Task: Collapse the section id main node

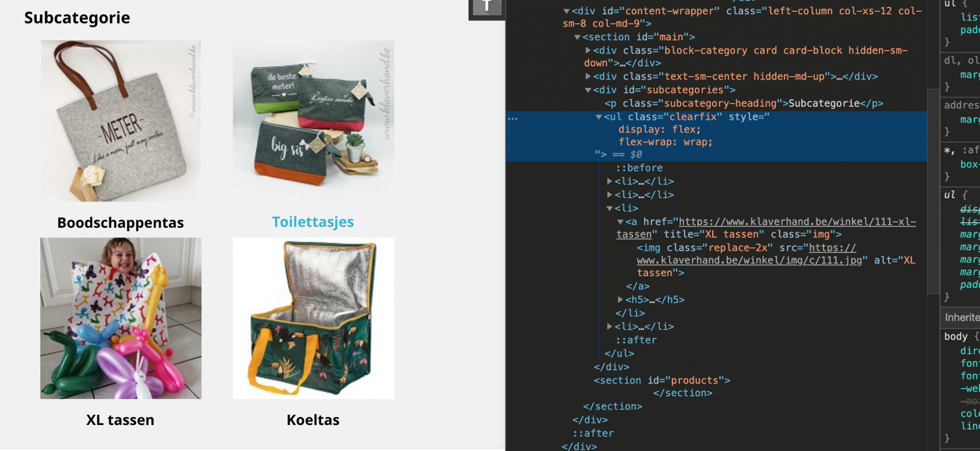Action: coord(577,37)
